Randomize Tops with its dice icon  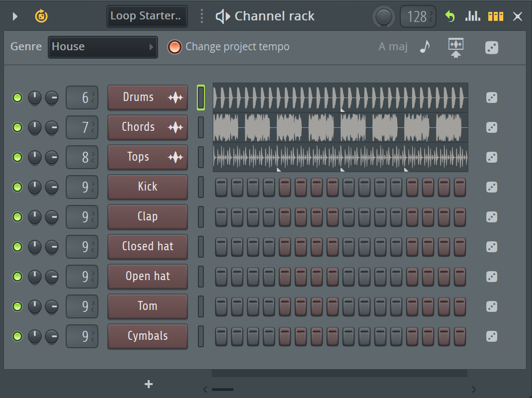pos(492,157)
